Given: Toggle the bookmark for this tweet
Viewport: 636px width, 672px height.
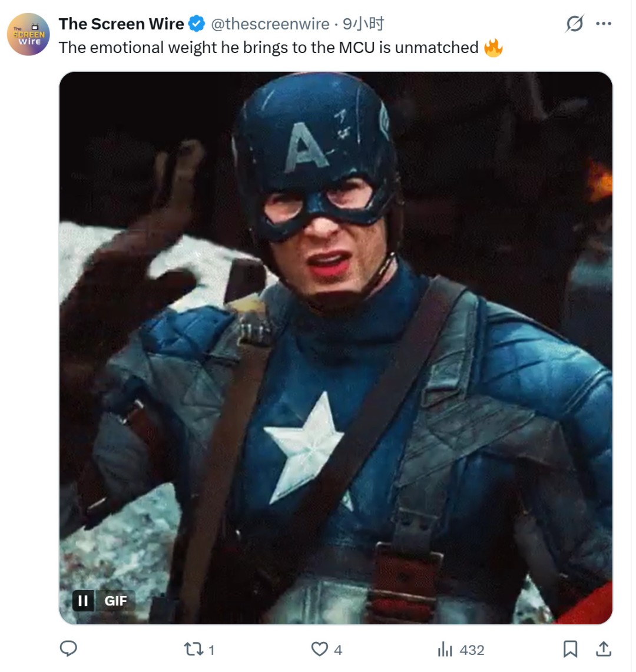Looking at the screenshot, I should (570, 649).
